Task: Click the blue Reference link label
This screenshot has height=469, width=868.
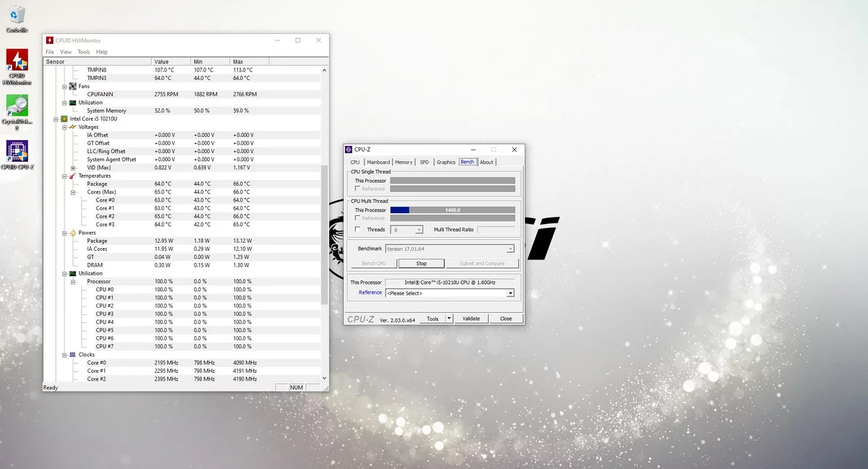Action: coord(370,293)
